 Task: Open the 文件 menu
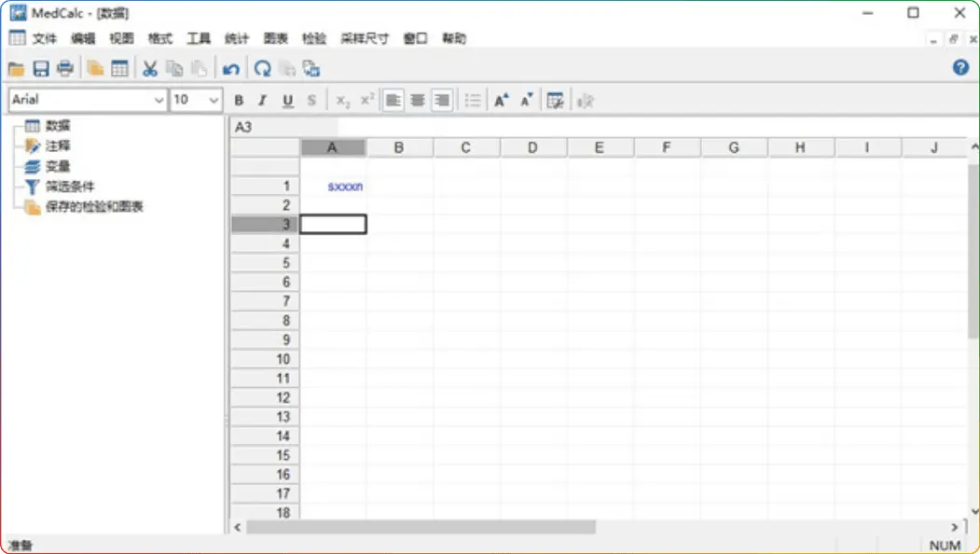45,39
